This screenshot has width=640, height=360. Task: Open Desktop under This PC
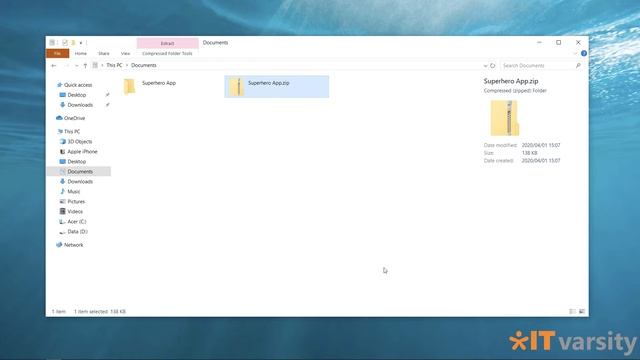[76, 162]
